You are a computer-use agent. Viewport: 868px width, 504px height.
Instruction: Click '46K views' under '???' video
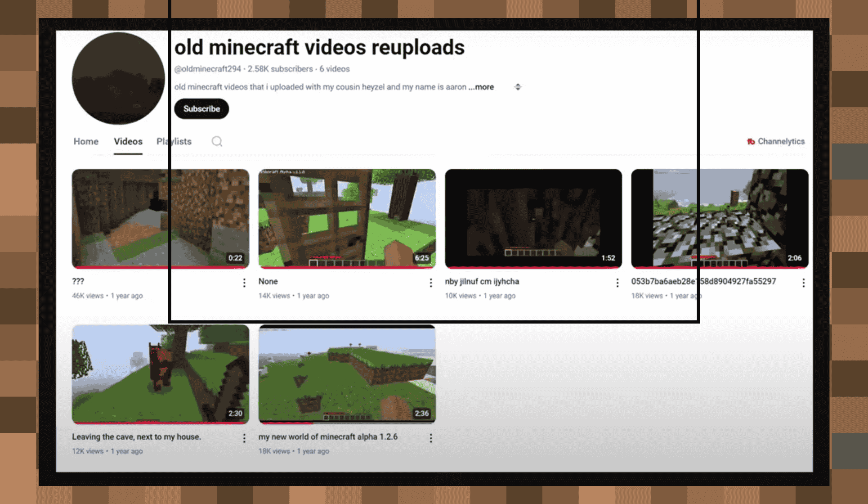88,296
